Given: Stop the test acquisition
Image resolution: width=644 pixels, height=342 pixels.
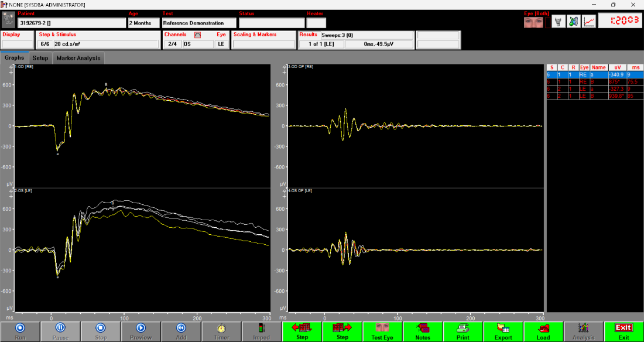Looking at the screenshot, I should pyautogui.click(x=101, y=331).
